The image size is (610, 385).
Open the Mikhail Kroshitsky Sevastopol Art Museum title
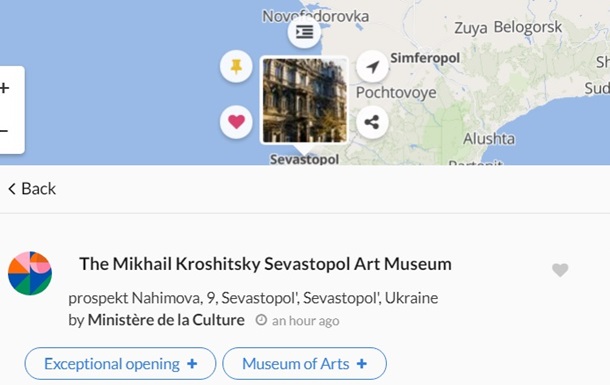[x=265, y=264]
